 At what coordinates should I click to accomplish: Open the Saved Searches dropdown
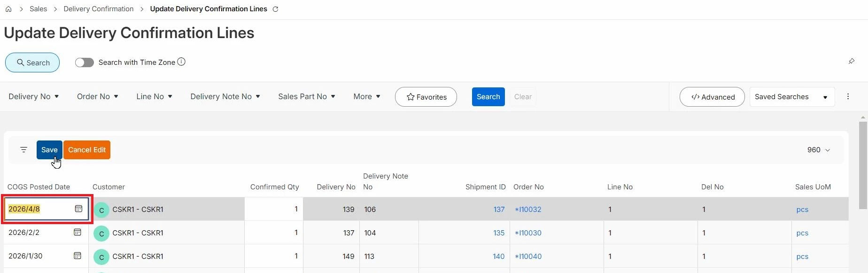tap(792, 97)
